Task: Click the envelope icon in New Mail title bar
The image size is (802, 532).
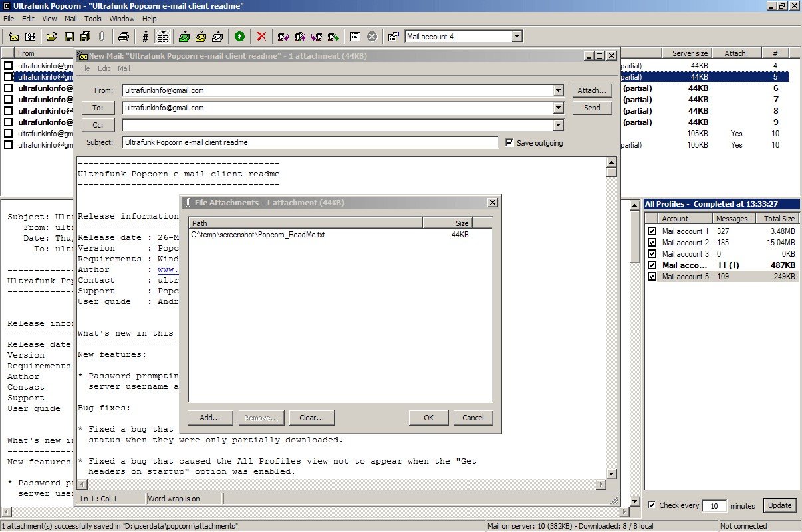Action: coord(82,56)
